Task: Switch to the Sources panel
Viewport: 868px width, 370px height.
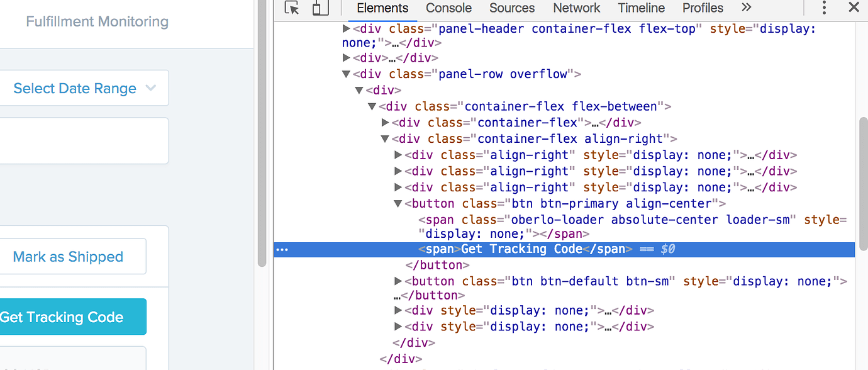Action: click(511, 8)
